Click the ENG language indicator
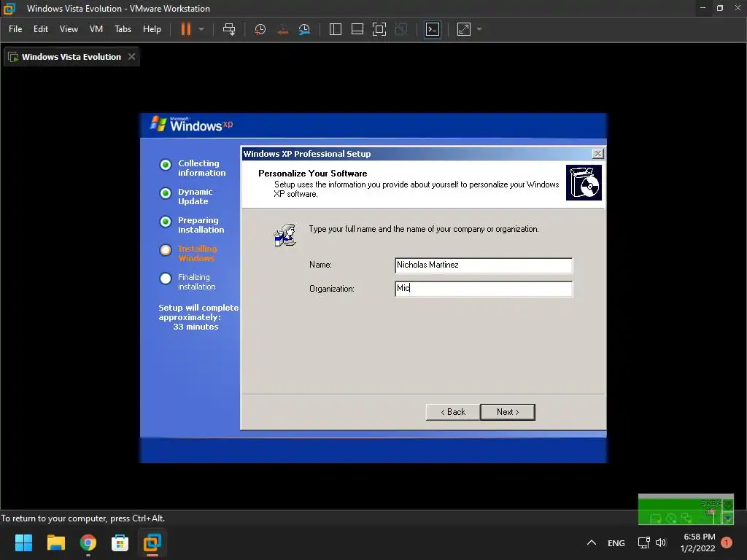The width and height of the screenshot is (747, 560). [x=616, y=542]
